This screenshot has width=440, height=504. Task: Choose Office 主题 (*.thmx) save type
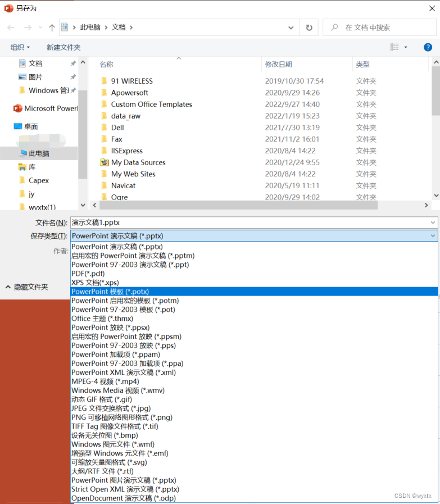(x=254, y=319)
